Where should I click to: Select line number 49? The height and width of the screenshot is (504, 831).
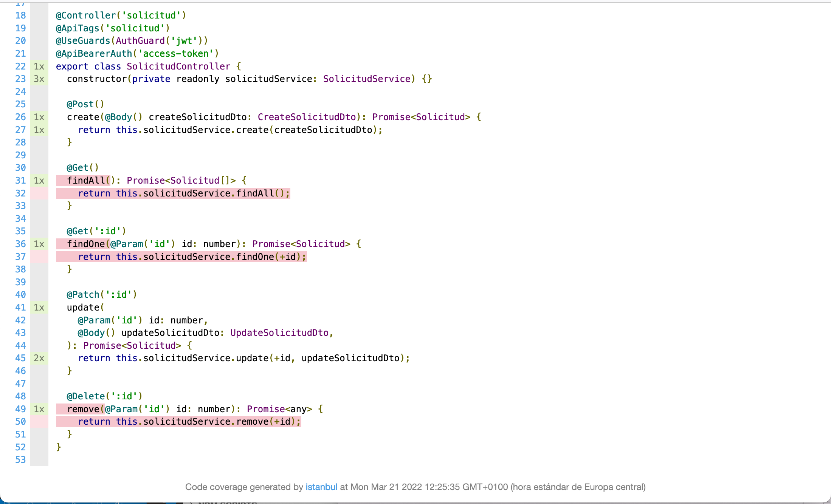[20, 409]
